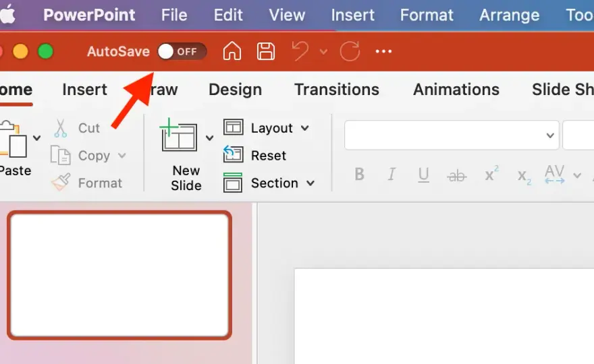Click the main slide editing canvas
594x364 pixels.
(444, 316)
